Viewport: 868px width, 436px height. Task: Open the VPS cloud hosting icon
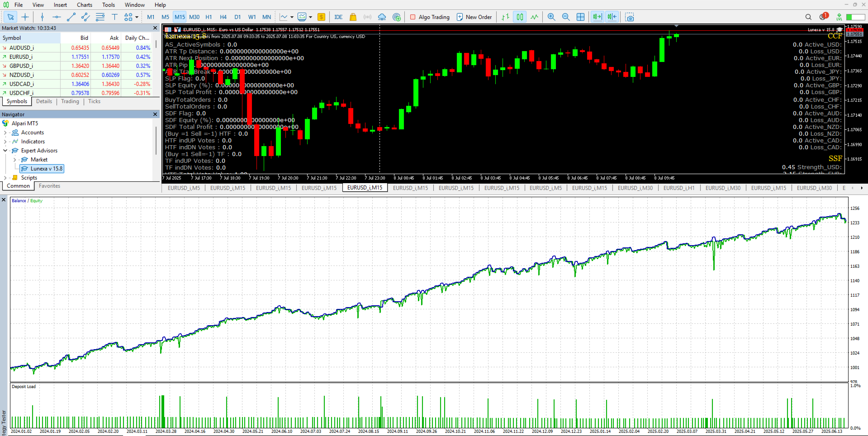(x=382, y=17)
